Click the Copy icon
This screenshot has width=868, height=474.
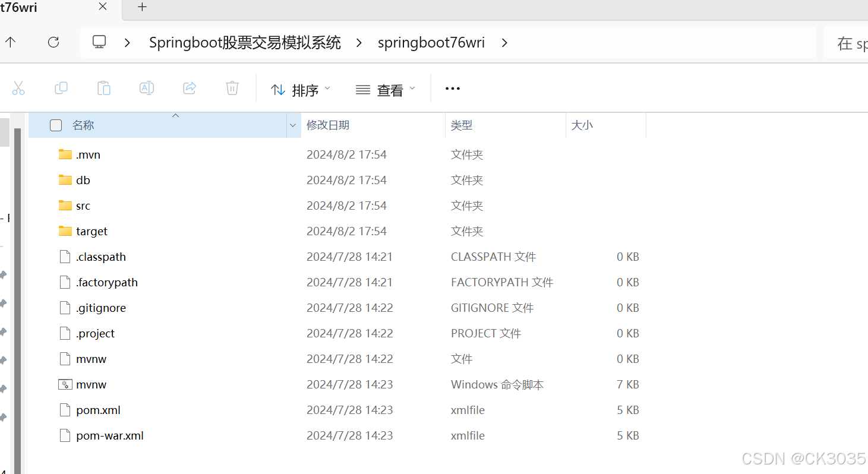click(x=61, y=88)
